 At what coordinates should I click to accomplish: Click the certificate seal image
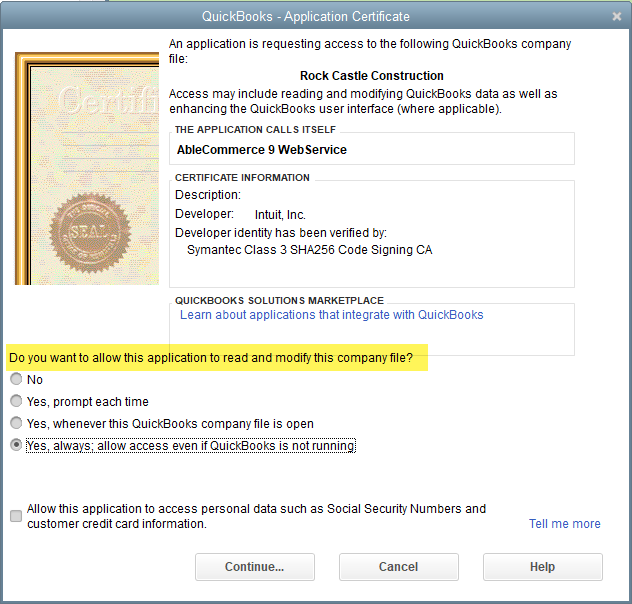pos(90,233)
